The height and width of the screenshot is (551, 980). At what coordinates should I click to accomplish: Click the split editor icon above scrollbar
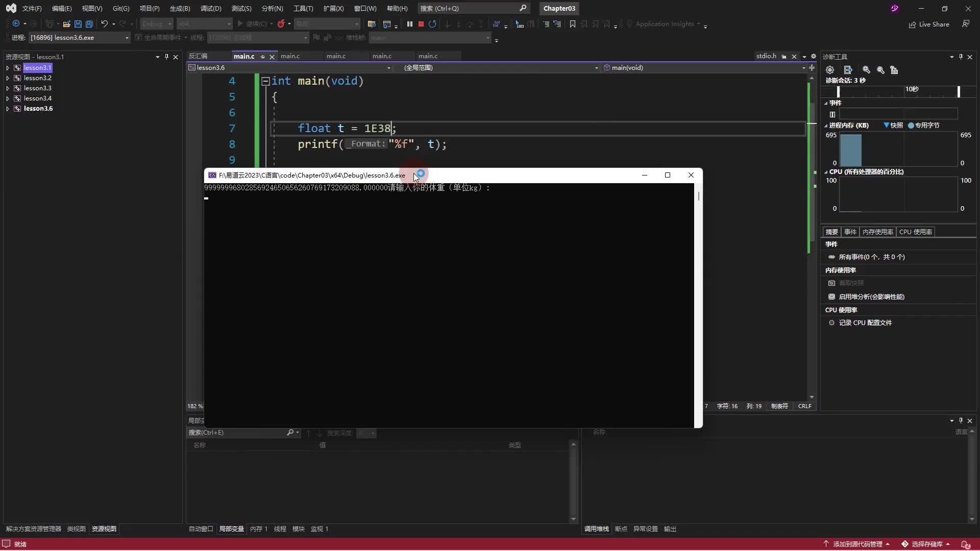click(x=812, y=67)
